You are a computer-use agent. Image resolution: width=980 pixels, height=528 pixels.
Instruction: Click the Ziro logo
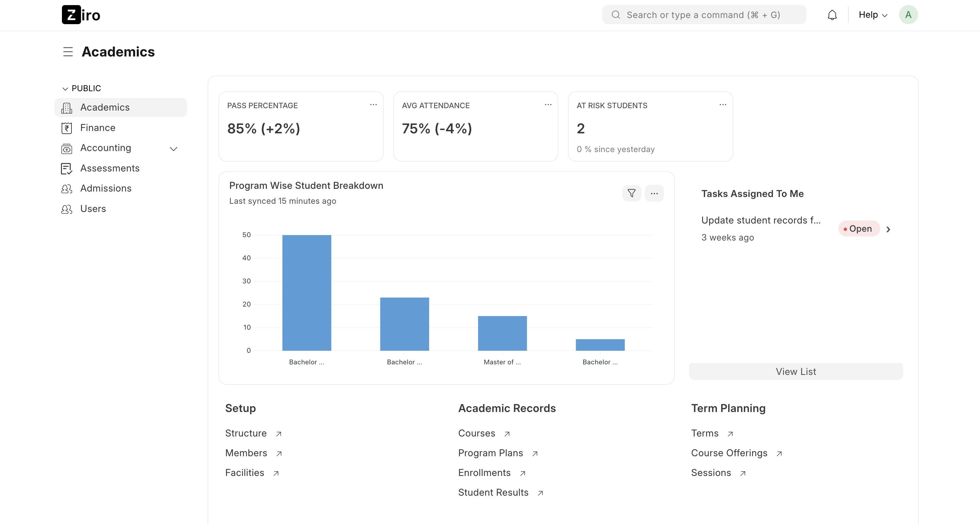coord(81,15)
